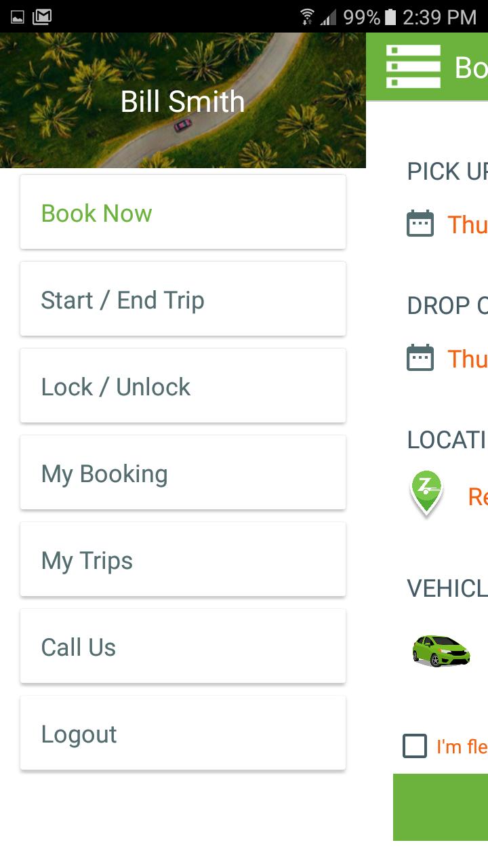
Task: Tap the Bill Smith profile header image
Action: pos(183,100)
